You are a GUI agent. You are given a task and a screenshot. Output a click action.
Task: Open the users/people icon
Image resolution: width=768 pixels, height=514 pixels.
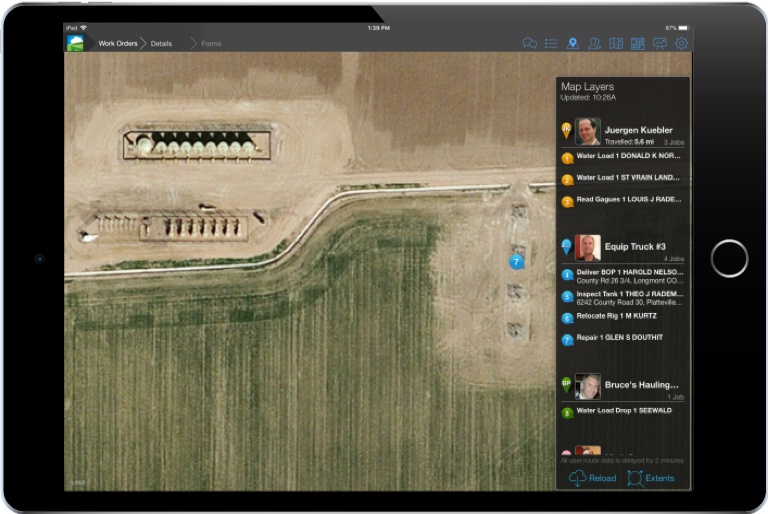[594, 44]
